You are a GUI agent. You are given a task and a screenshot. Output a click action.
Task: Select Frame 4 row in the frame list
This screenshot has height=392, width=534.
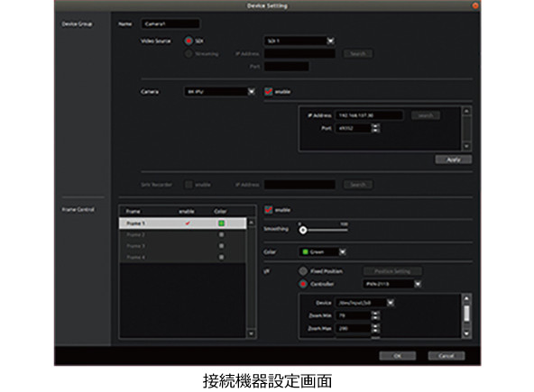182,257
